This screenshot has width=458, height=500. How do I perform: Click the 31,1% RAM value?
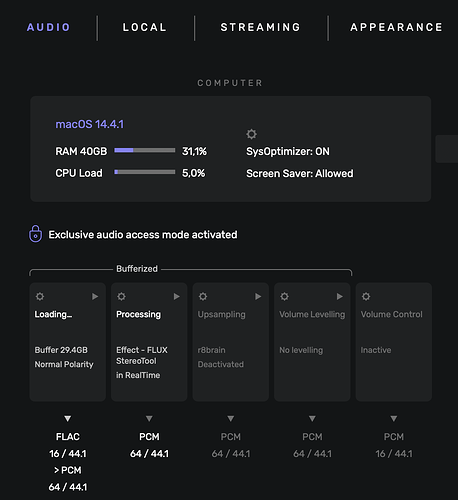[194, 151]
